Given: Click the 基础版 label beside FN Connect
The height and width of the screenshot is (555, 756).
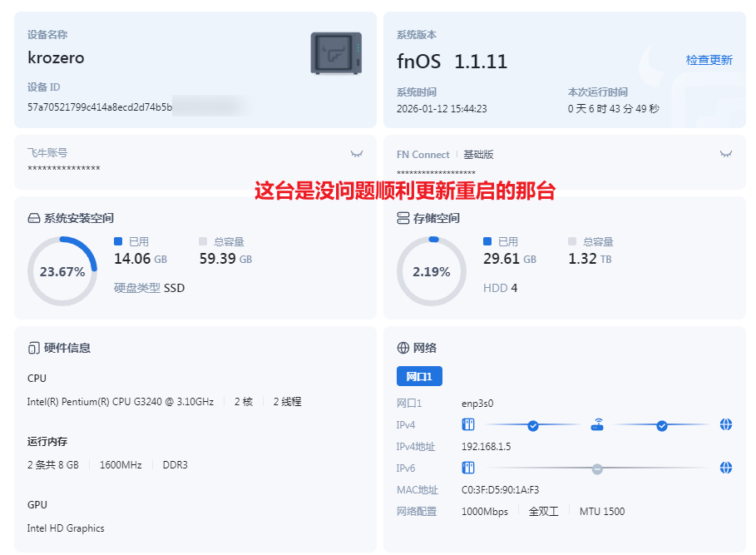Looking at the screenshot, I should tap(478, 155).
